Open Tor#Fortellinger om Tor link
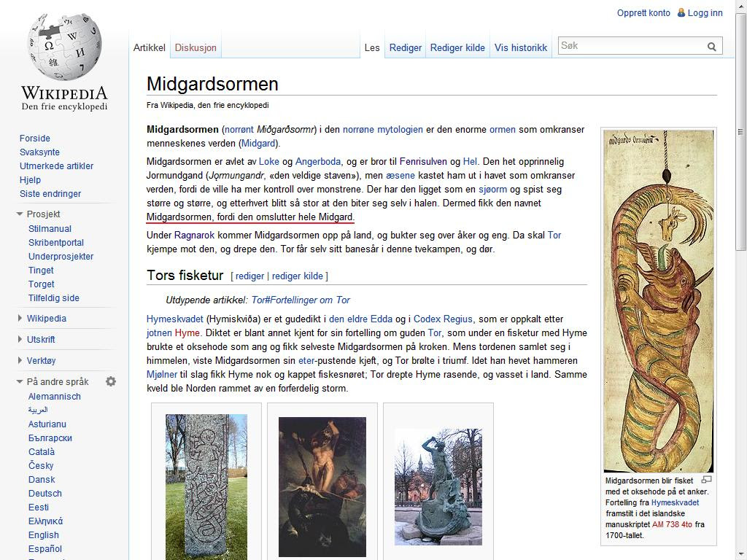Image resolution: width=747 pixels, height=560 pixels. click(301, 300)
